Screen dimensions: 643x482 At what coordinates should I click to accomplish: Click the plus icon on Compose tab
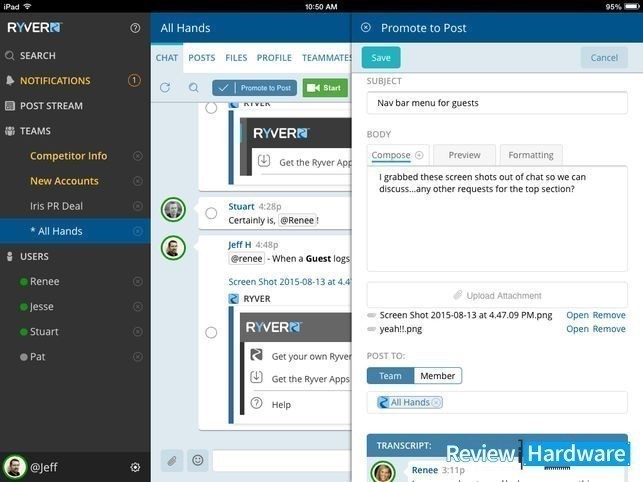coord(419,155)
